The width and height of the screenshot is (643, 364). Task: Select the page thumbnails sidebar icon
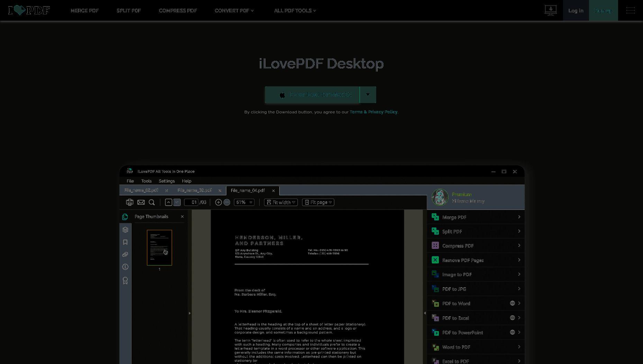[x=125, y=217]
